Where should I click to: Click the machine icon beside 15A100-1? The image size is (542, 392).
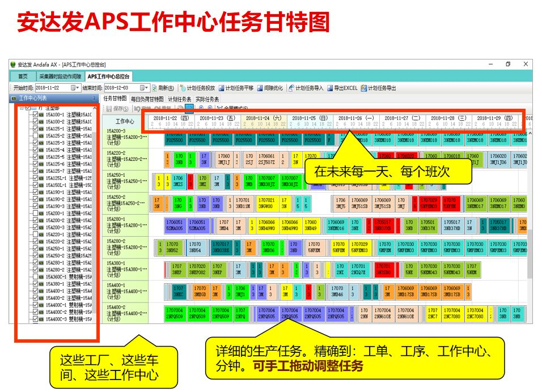pyautogui.click(x=41, y=114)
